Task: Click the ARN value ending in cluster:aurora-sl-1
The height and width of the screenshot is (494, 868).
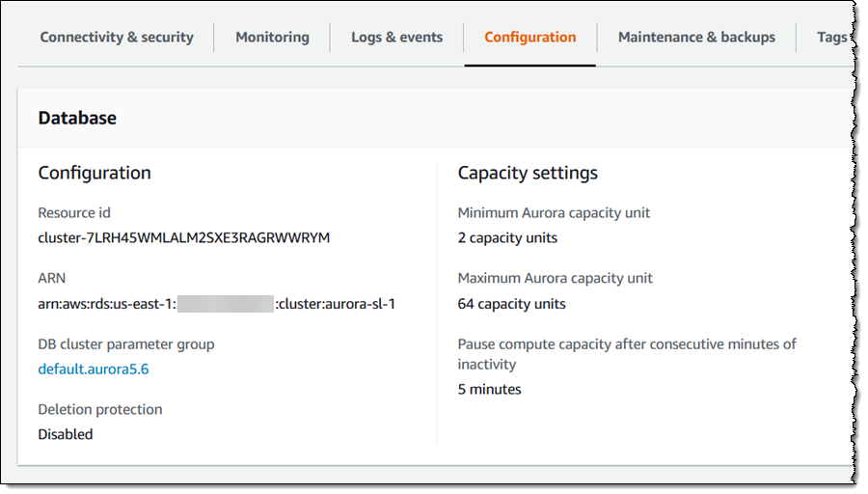Action: click(x=217, y=304)
